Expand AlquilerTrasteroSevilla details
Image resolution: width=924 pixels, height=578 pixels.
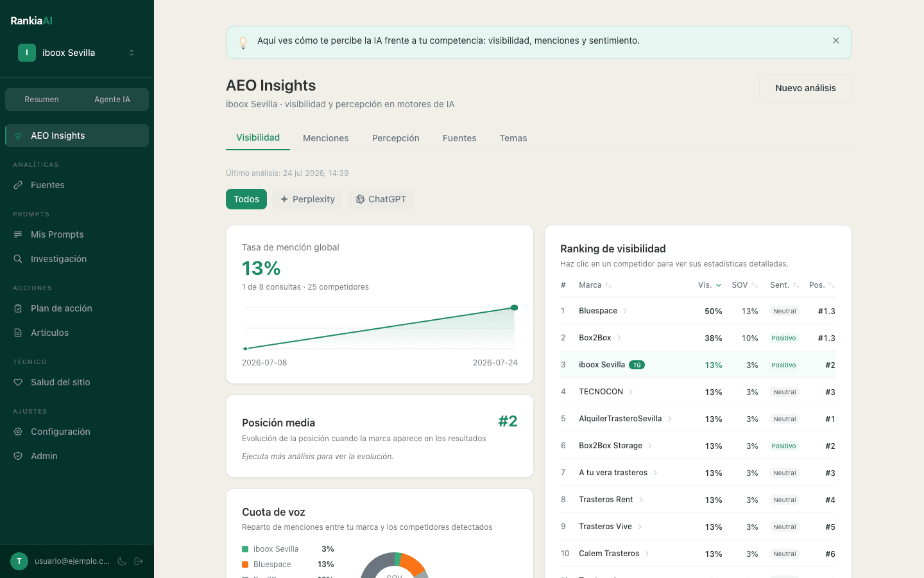(x=670, y=419)
